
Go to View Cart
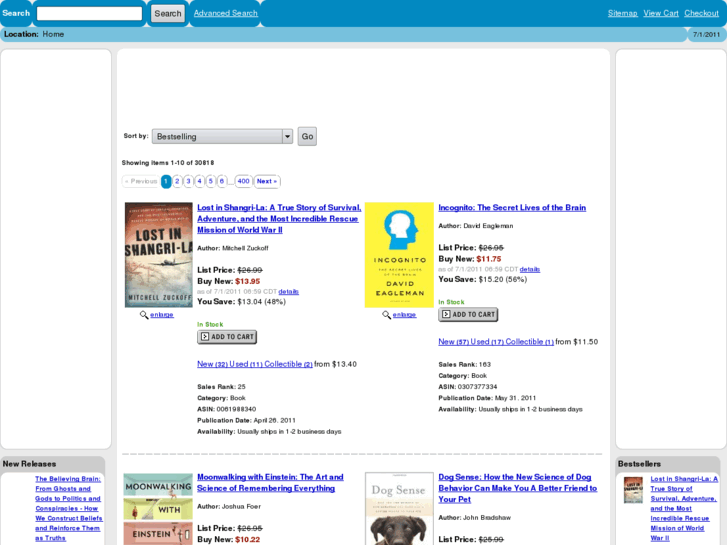point(661,13)
